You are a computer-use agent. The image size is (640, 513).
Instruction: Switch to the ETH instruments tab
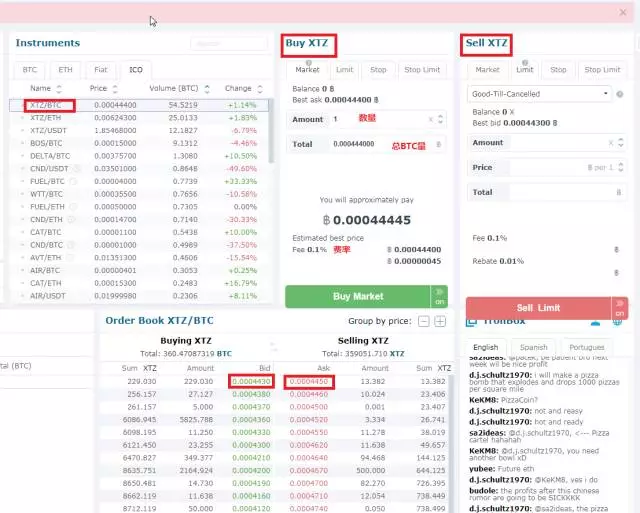[x=65, y=70]
